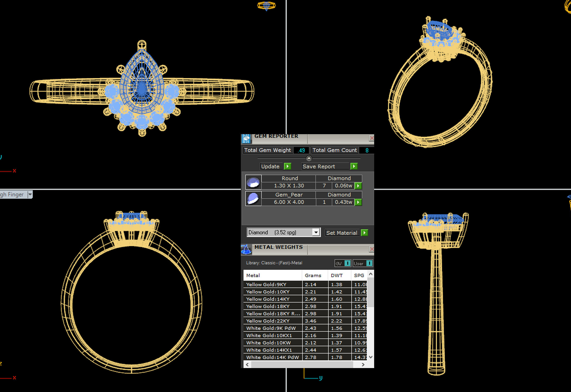Select the Yellow Gold:14KY row
This screenshot has width=571, height=392.
305,299
